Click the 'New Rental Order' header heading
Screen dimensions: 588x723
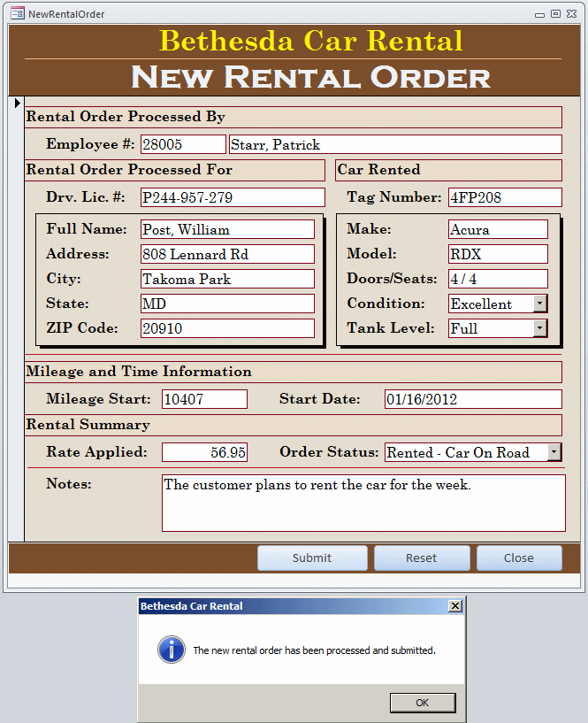point(311,76)
